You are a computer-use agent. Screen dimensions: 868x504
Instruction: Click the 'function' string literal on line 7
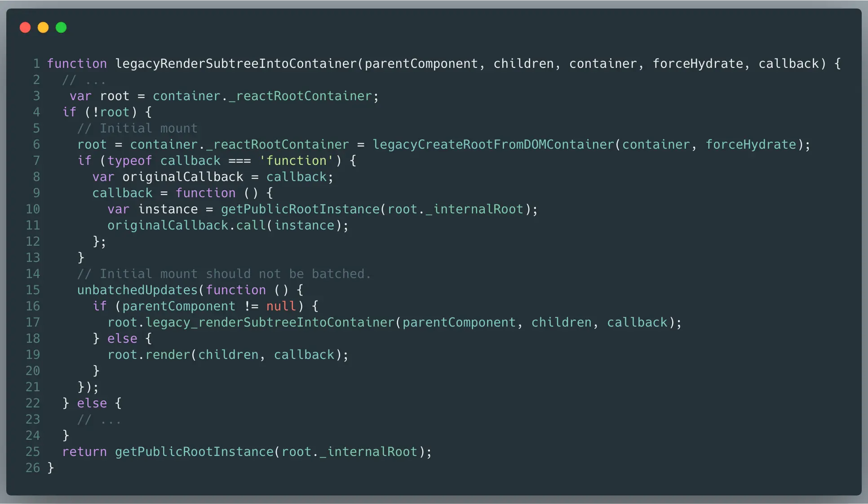point(296,161)
